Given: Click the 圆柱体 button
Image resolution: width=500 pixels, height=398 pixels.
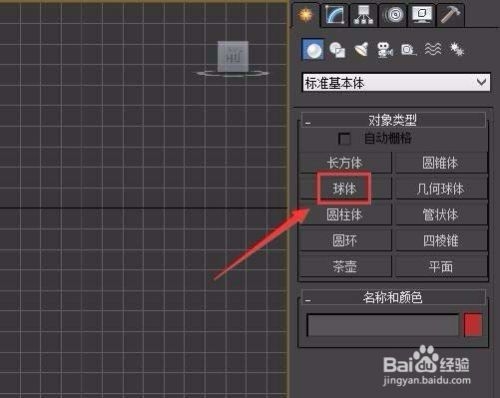Looking at the screenshot, I should pyautogui.click(x=345, y=215).
